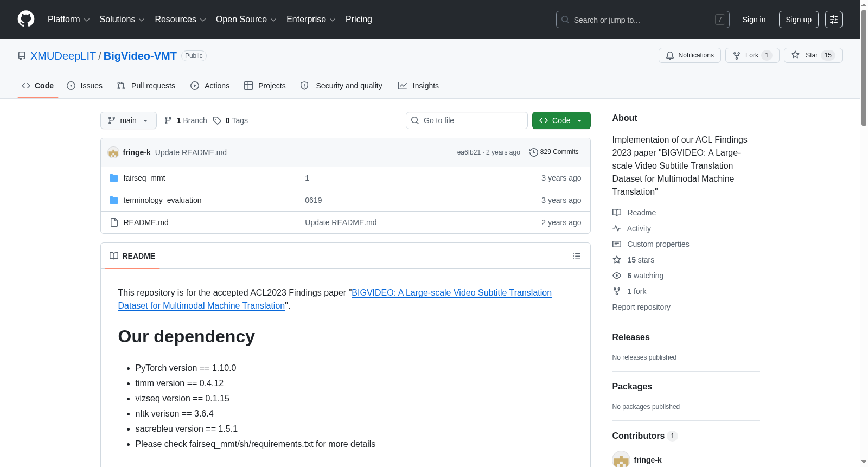The width and height of the screenshot is (868, 467).
Task: Open the fairseq_mmt folder name
Action: (144, 178)
